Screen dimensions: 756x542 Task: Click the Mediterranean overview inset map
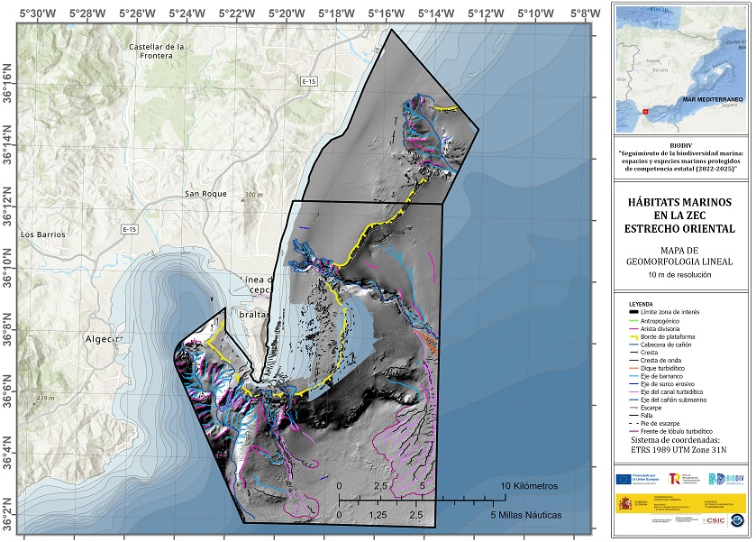tap(679, 69)
